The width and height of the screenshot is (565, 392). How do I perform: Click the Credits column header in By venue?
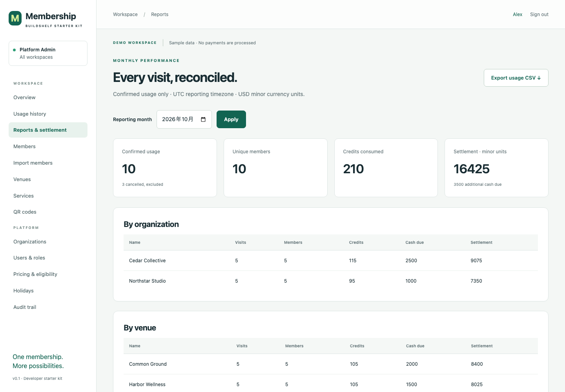coord(357,346)
